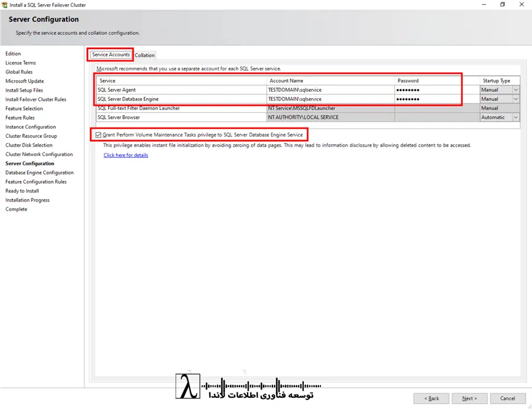Screen dimensions: 532x409
Task: Switch to the Collation tab
Action: (x=145, y=56)
